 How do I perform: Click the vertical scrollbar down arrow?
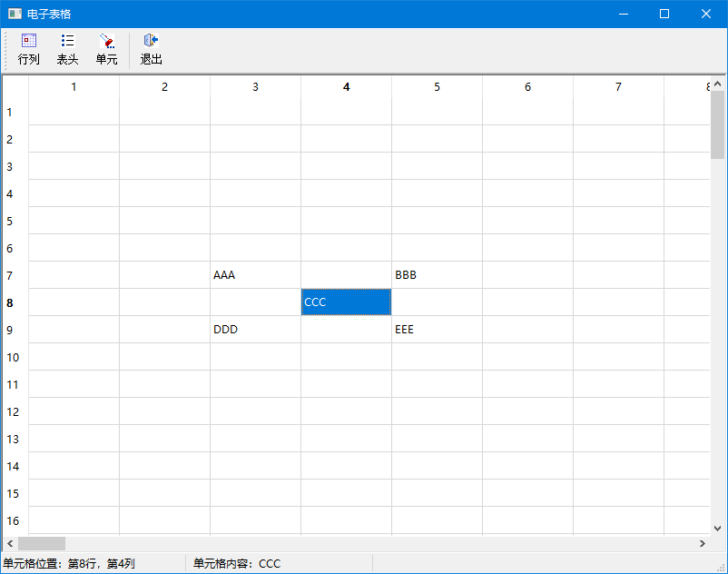point(717,529)
